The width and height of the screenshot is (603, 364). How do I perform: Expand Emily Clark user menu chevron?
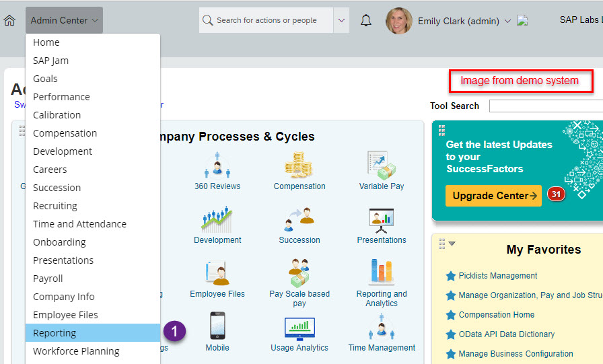[x=507, y=21]
